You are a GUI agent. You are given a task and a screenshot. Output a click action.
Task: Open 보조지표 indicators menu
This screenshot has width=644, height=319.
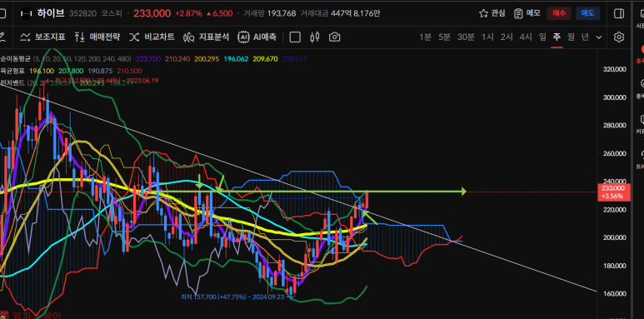point(42,37)
